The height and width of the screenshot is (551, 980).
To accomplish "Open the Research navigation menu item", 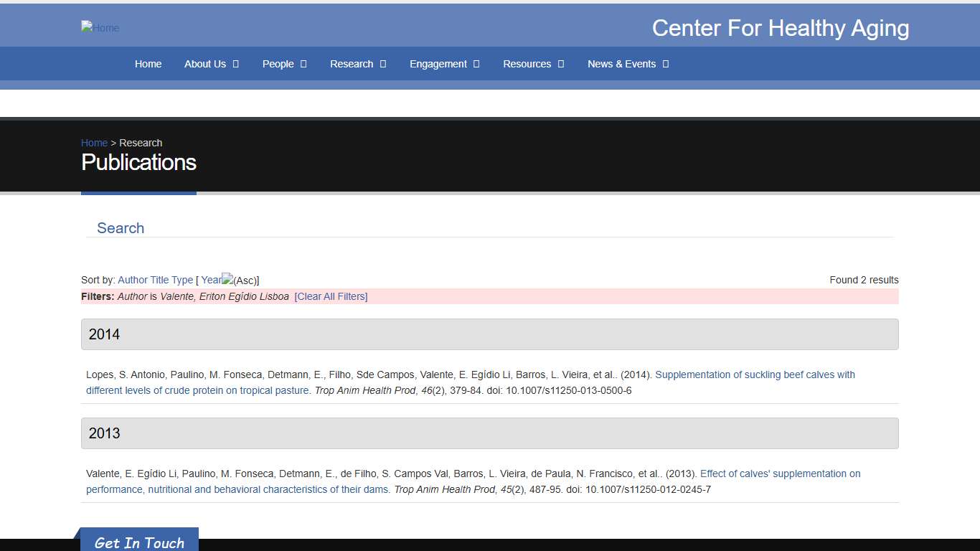I will point(351,64).
